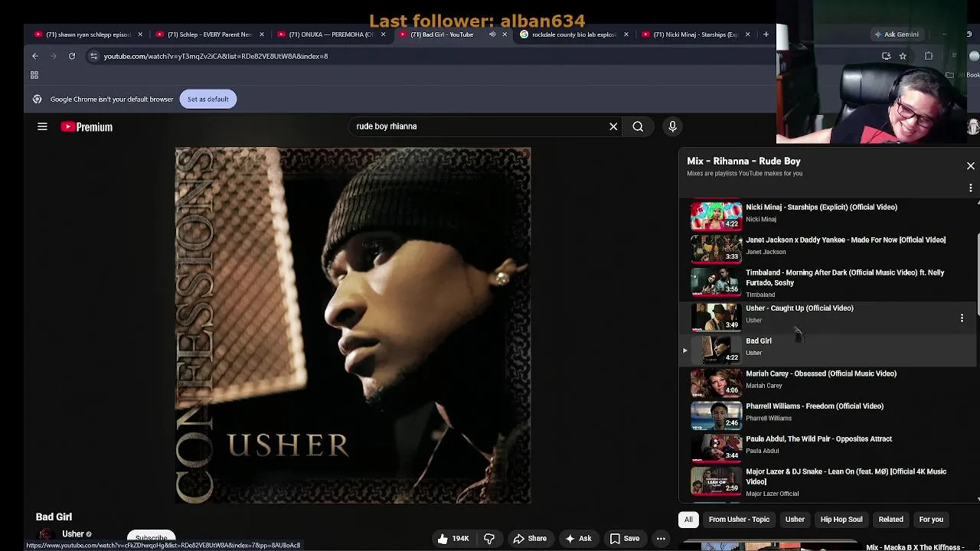Ask about this video
The width and height of the screenshot is (980, 551).
pyautogui.click(x=578, y=539)
